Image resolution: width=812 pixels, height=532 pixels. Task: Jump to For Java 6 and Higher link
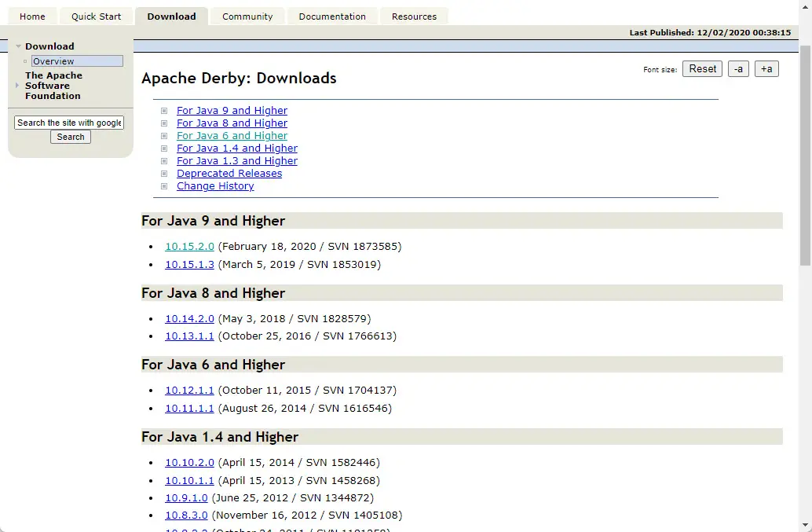(232, 136)
